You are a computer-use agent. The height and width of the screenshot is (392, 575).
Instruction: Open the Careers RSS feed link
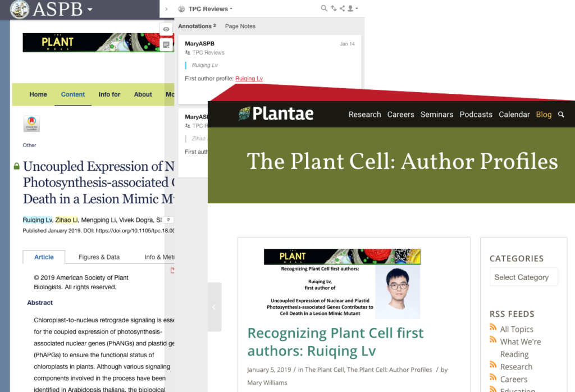pos(513,379)
